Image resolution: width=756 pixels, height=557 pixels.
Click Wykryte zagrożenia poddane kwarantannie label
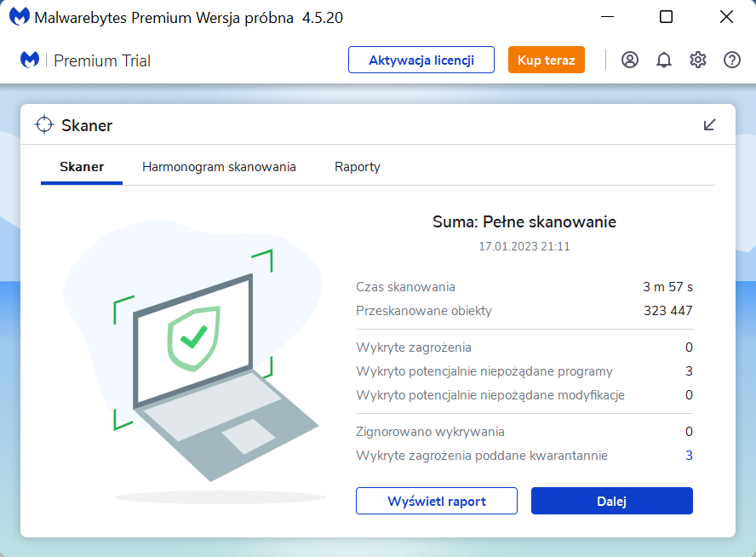(x=482, y=456)
